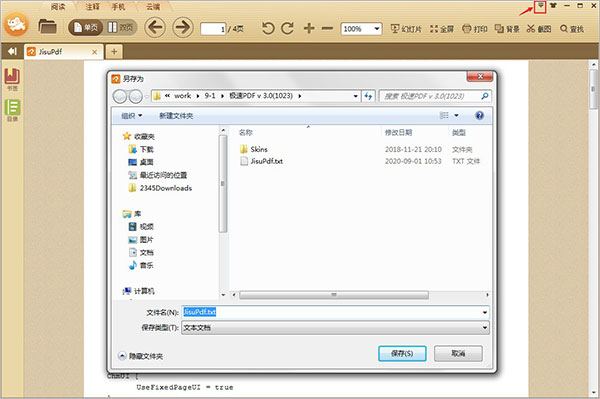This screenshot has height=399, width=600.
Task: Expand the 100% zoom level dropdown
Action: (377, 29)
